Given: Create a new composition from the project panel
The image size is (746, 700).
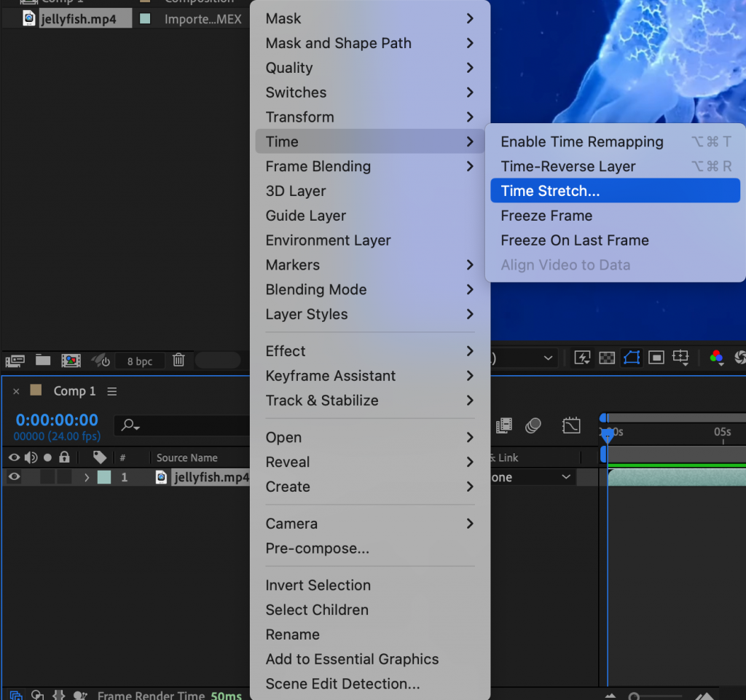Looking at the screenshot, I should pyautogui.click(x=71, y=361).
